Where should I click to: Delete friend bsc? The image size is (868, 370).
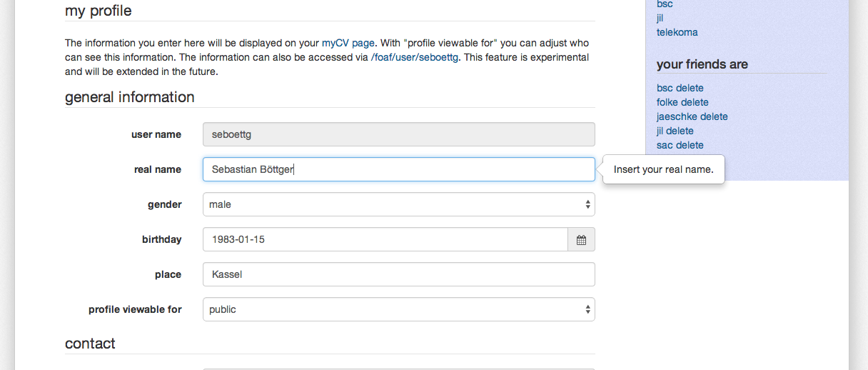690,88
